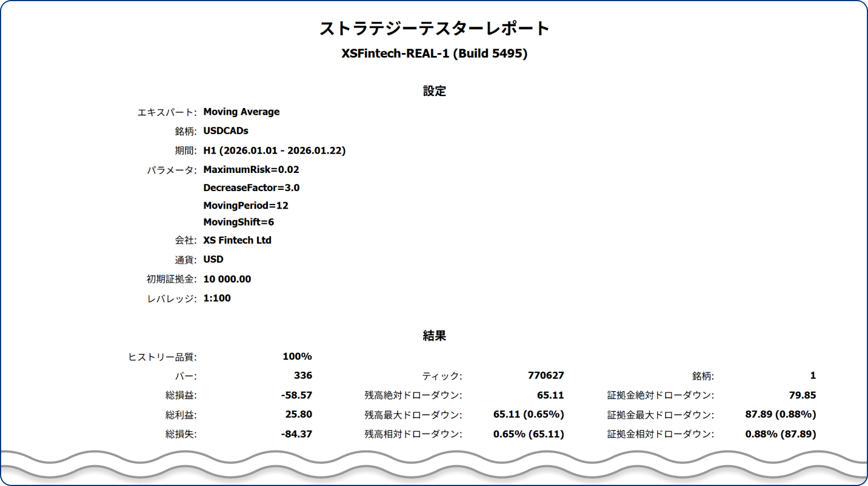The image size is (868, 486).
Task: Click the symbol value USDCADs
Action: pos(224,131)
